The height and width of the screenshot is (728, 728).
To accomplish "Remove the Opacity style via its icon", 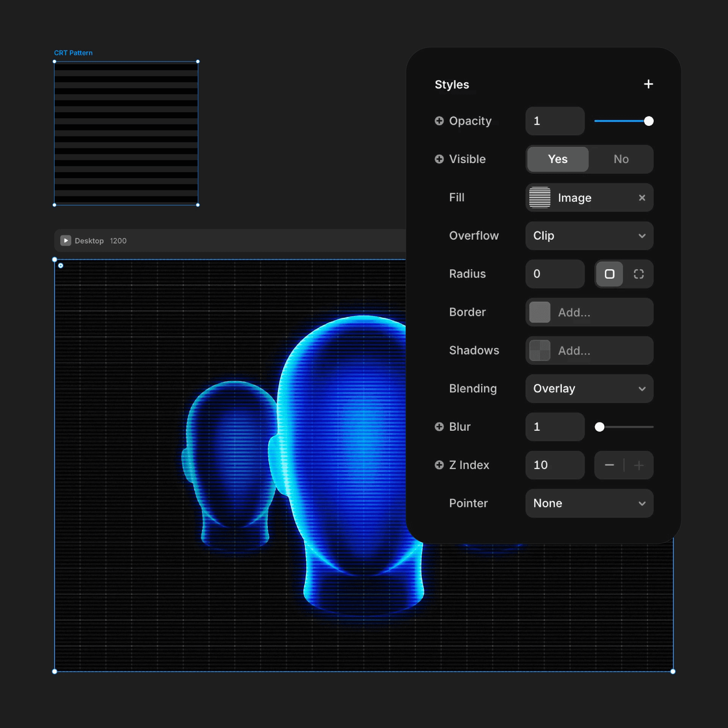I will [439, 121].
